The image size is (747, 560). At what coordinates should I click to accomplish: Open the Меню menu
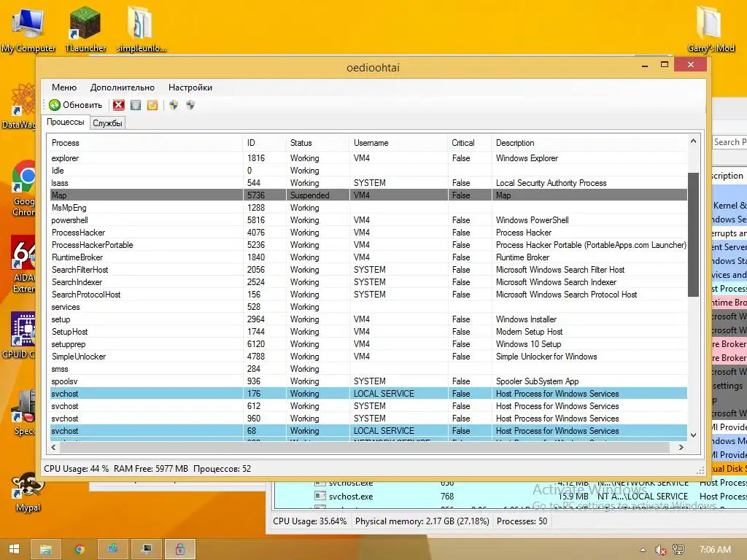(x=64, y=87)
